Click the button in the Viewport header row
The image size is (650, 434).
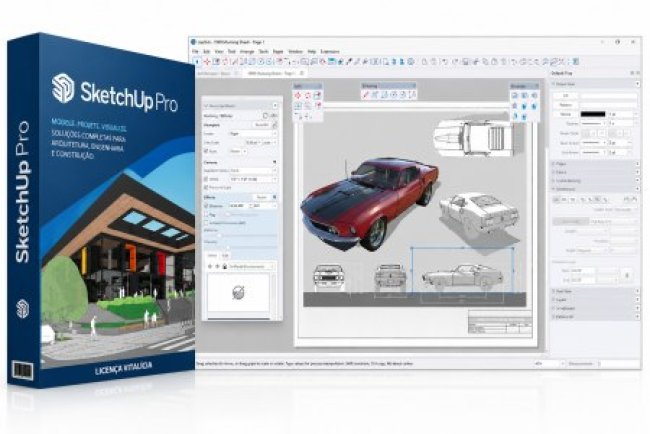[262, 124]
